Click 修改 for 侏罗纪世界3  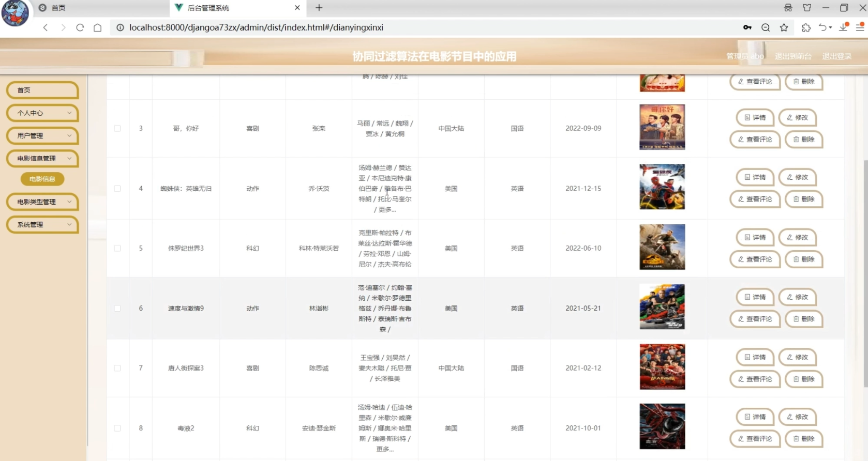(798, 237)
